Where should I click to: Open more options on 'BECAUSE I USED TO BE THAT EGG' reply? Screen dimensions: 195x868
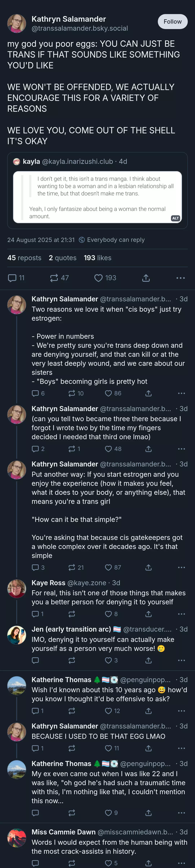pos(181,748)
